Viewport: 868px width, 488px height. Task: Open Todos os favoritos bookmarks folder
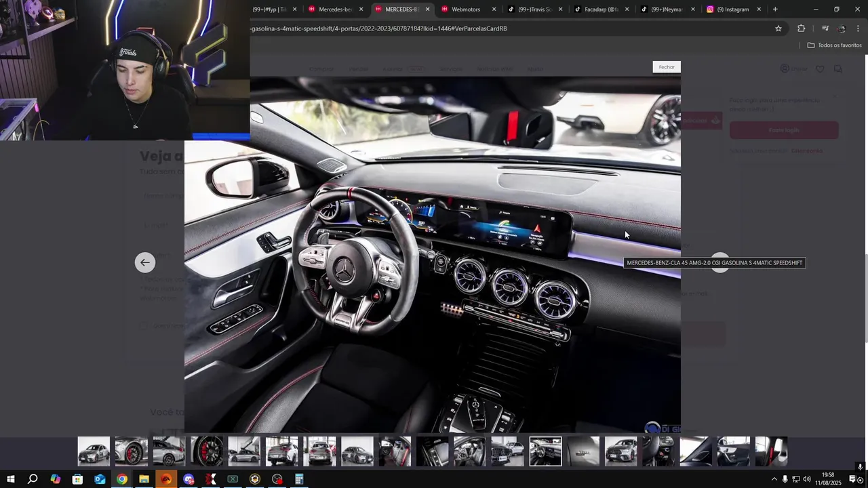pyautogui.click(x=834, y=45)
